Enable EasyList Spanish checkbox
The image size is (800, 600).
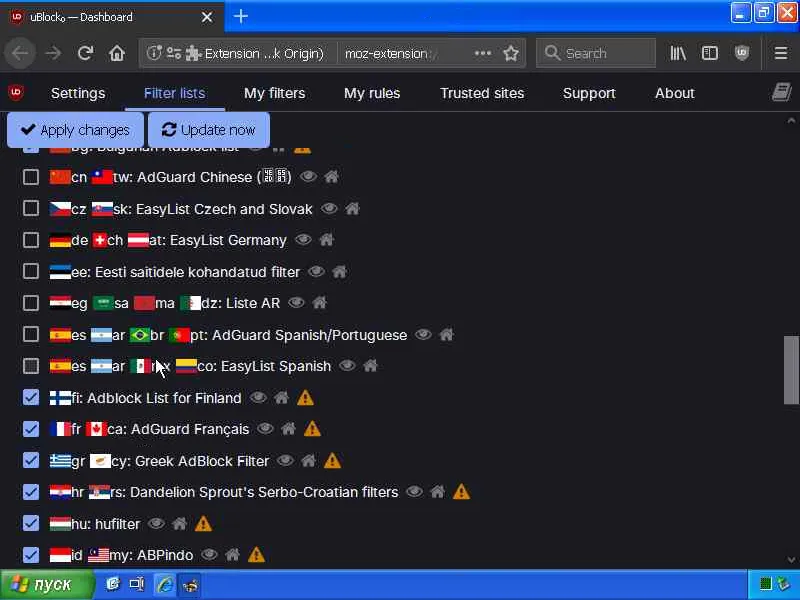coord(31,366)
